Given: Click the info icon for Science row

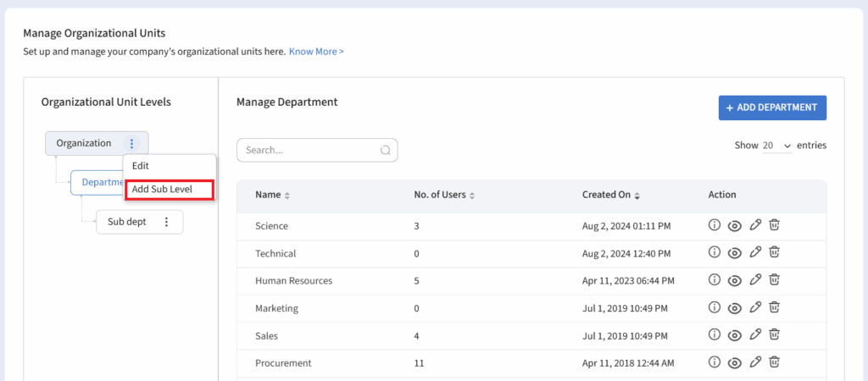Looking at the screenshot, I should [x=714, y=226].
